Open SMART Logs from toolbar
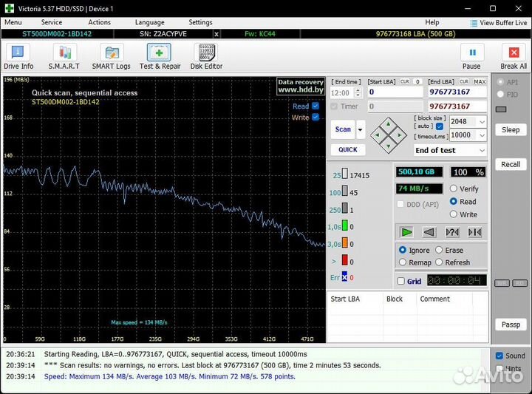 point(112,53)
